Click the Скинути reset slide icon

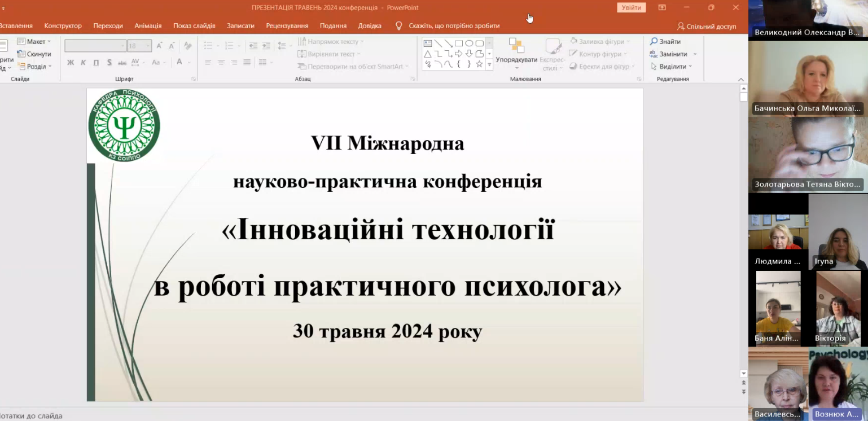pyautogui.click(x=21, y=54)
